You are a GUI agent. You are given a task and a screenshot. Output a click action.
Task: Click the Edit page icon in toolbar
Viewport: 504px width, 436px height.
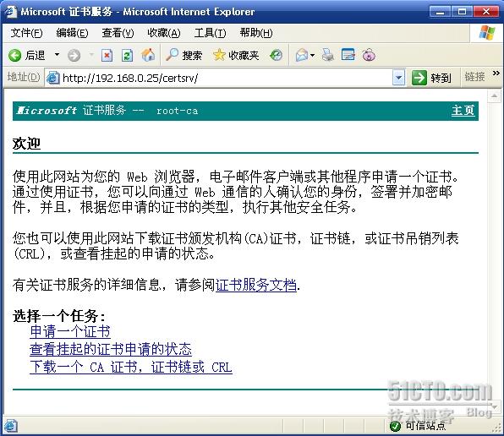pyautogui.click(x=348, y=55)
